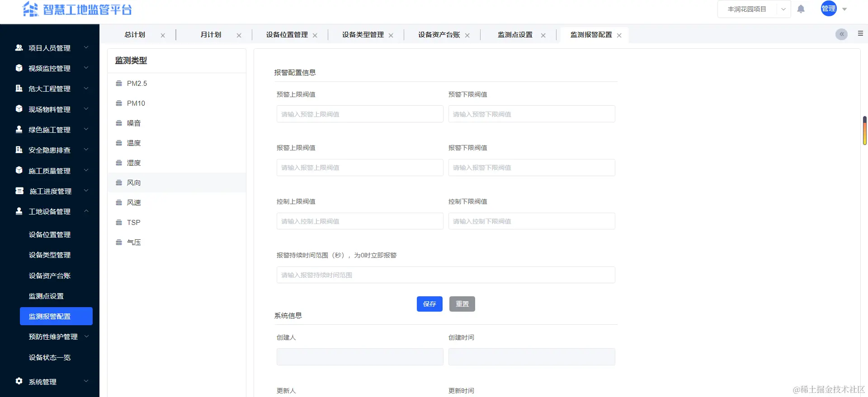Close the 监测点设置 tab
868x397 pixels.
pos(543,35)
